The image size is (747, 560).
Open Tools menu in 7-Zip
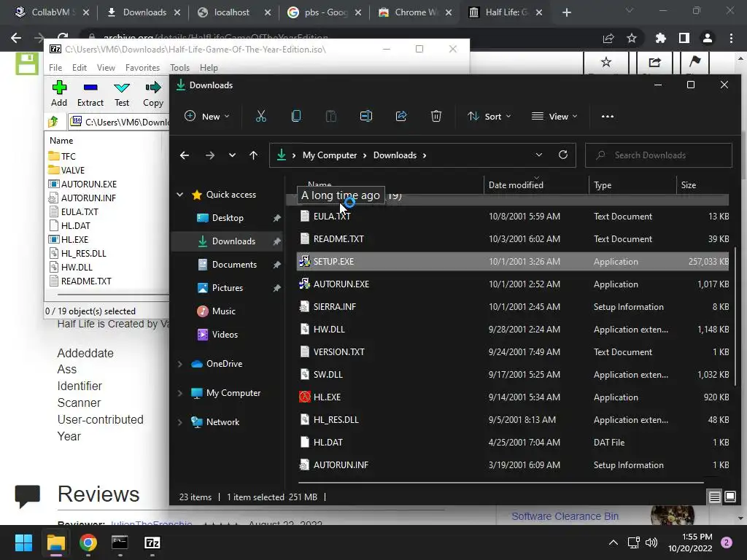[x=179, y=68]
